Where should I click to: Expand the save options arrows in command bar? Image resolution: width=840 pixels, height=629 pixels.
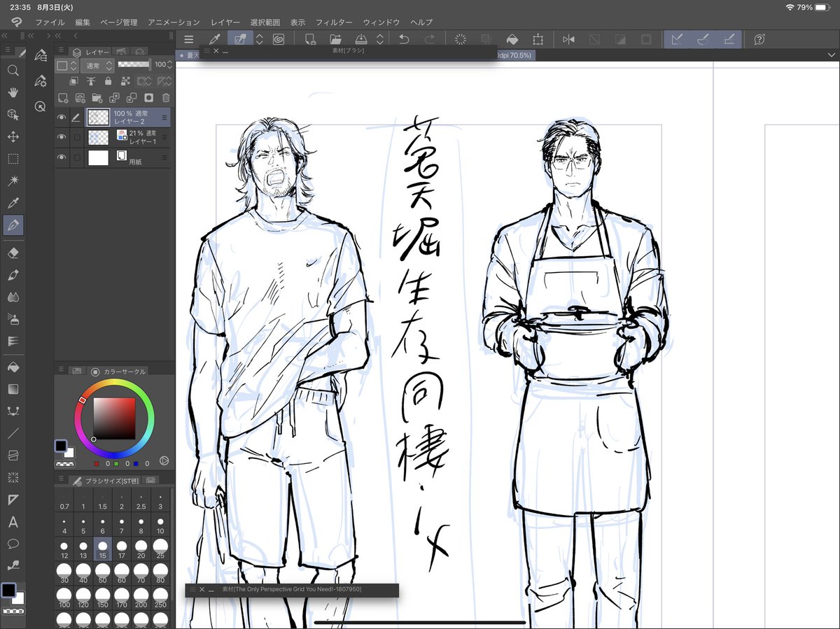coord(380,39)
